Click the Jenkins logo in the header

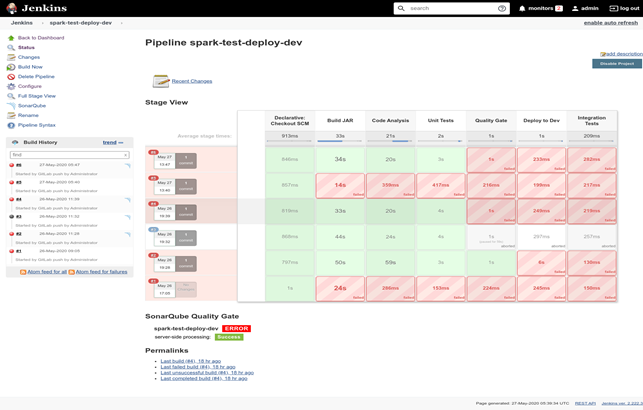36,8
